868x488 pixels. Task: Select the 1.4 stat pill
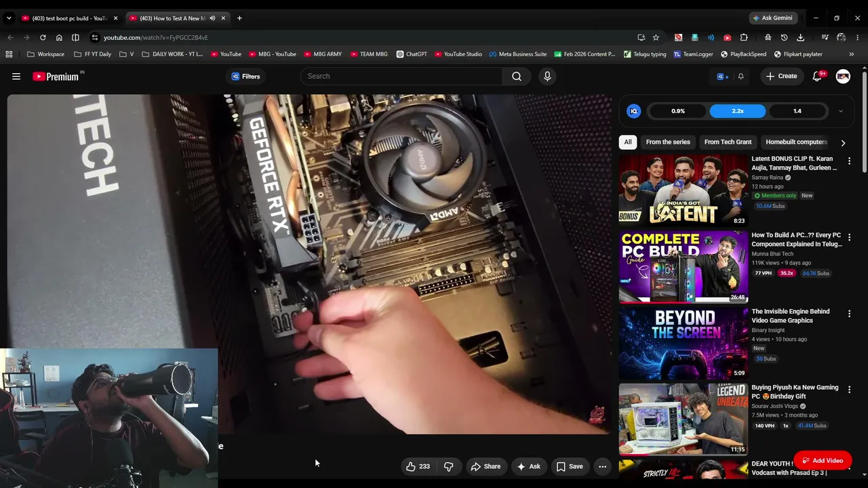[797, 111]
